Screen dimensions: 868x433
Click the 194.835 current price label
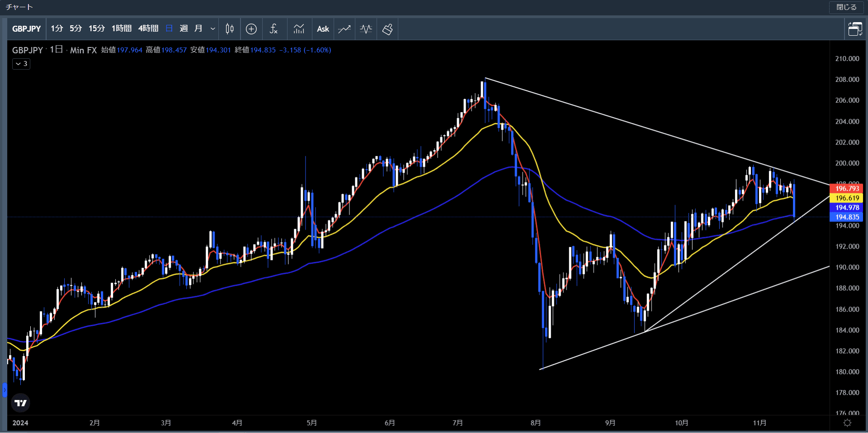(x=847, y=217)
